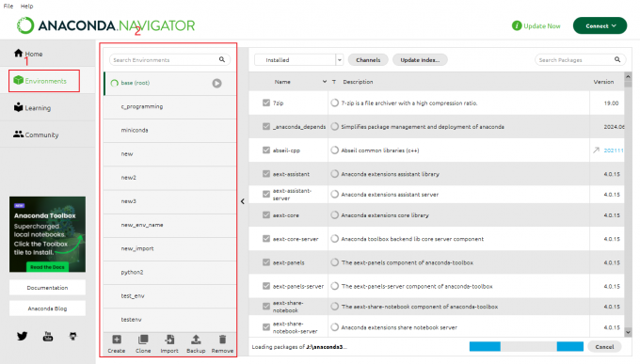The width and height of the screenshot is (640, 364).
Task: Click the Backup environment icon
Action: coord(196,340)
